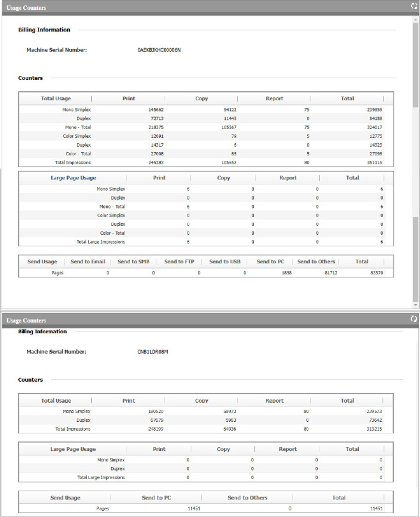The width and height of the screenshot is (420, 517).
Task: Select lower Duplex print value 67679
Action: 157,420
